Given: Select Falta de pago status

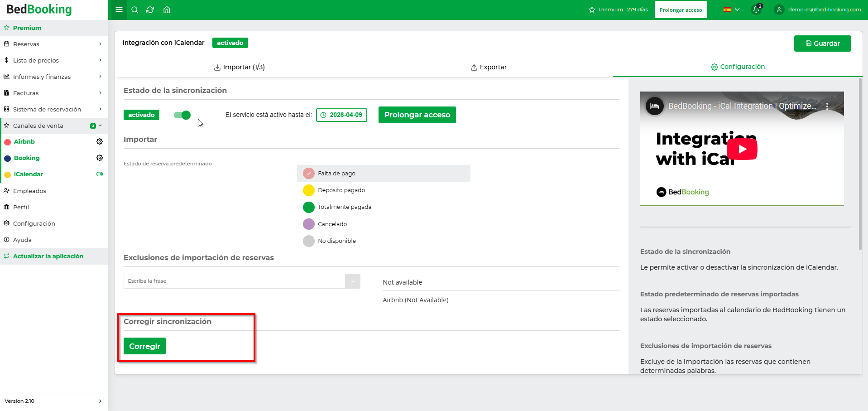Looking at the screenshot, I should 384,173.
